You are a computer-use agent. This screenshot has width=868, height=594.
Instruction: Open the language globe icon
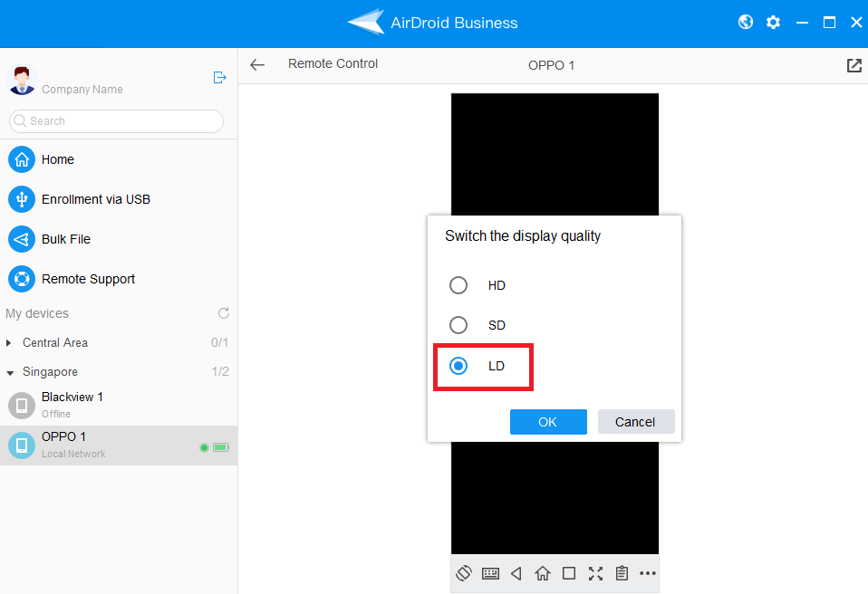pos(746,22)
